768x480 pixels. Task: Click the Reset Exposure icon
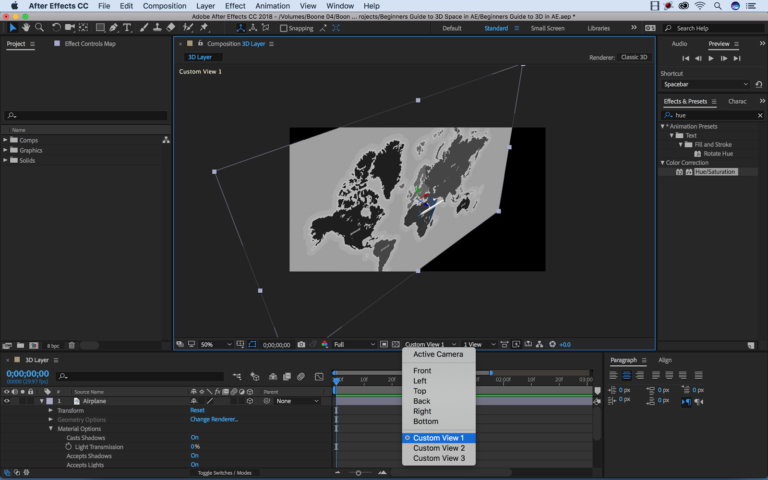click(552, 345)
